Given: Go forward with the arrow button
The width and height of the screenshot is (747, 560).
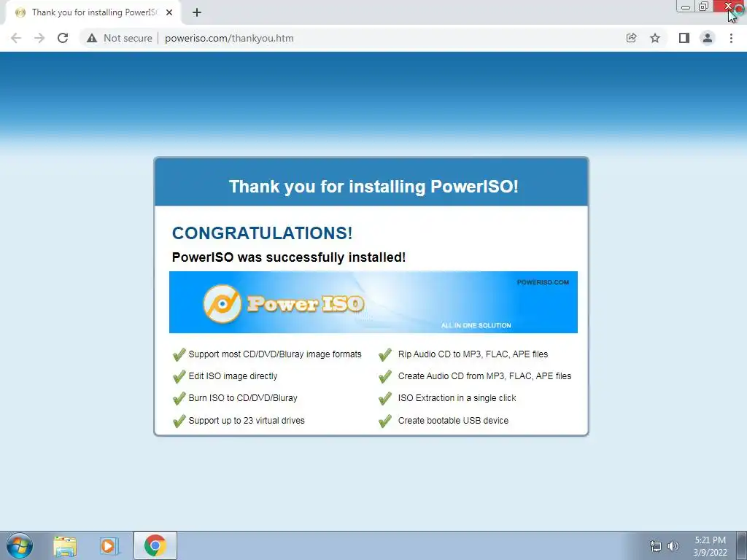Looking at the screenshot, I should click(x=39, y=38).
